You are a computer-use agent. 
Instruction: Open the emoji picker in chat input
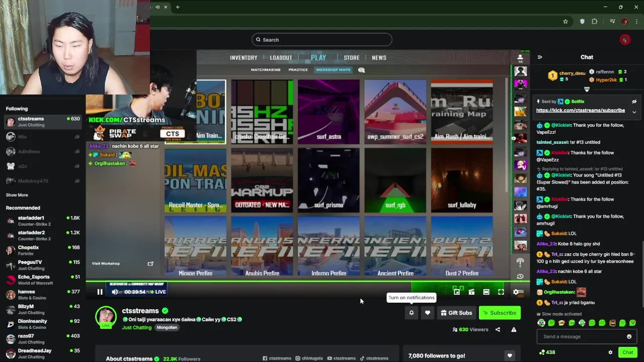pyautogui.click(x=629, y=336)
